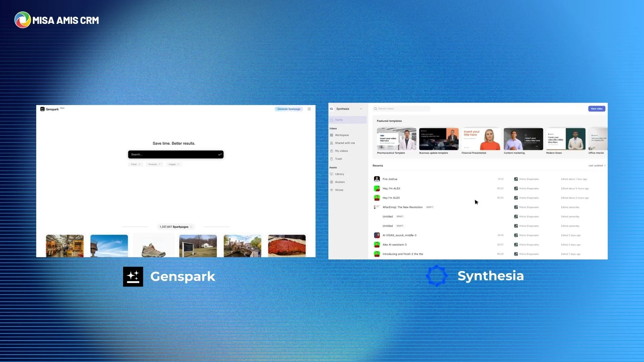Click the Alex AI assistant-3 video icon

pos(377,245)
